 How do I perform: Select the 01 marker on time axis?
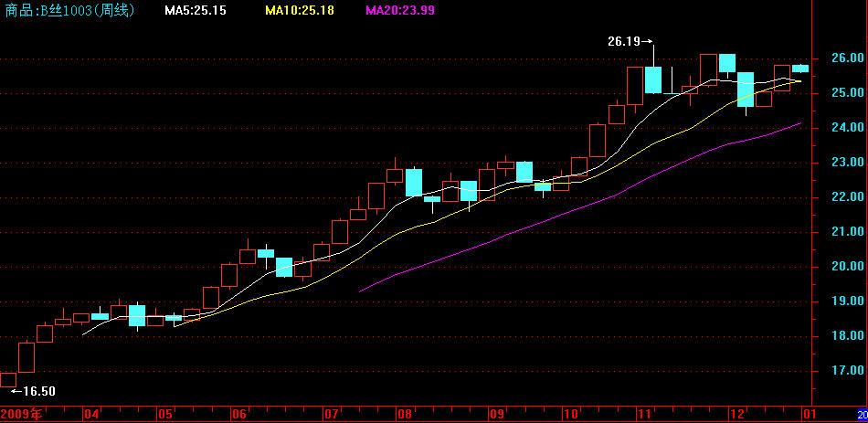807,414
